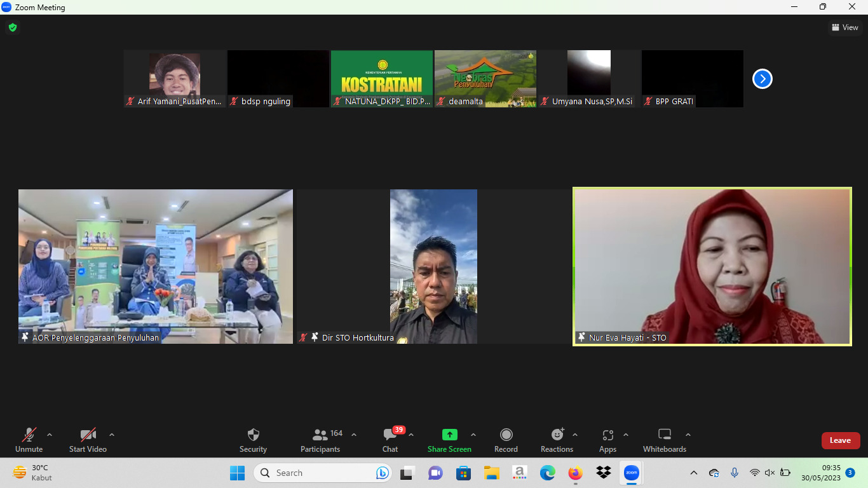The width and height of the screenshot is (868, 488).
Task: Select the KOSTRATANI participant thumbnail
Action: click(x=381, y=78)
